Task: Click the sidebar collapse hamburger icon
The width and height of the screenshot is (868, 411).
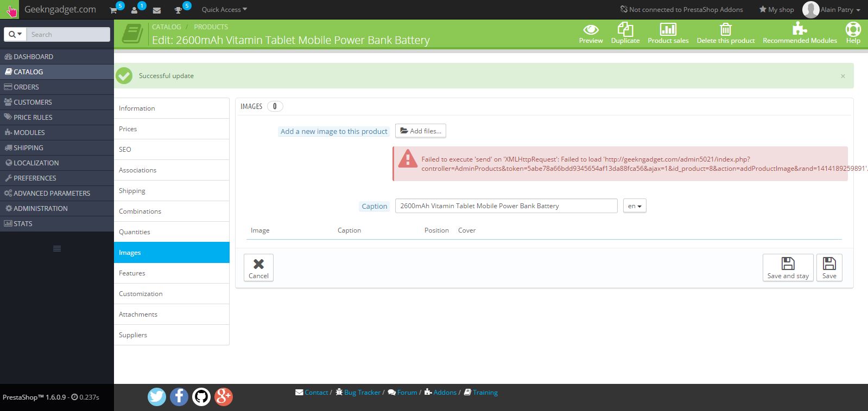Action: click(57, 248)
